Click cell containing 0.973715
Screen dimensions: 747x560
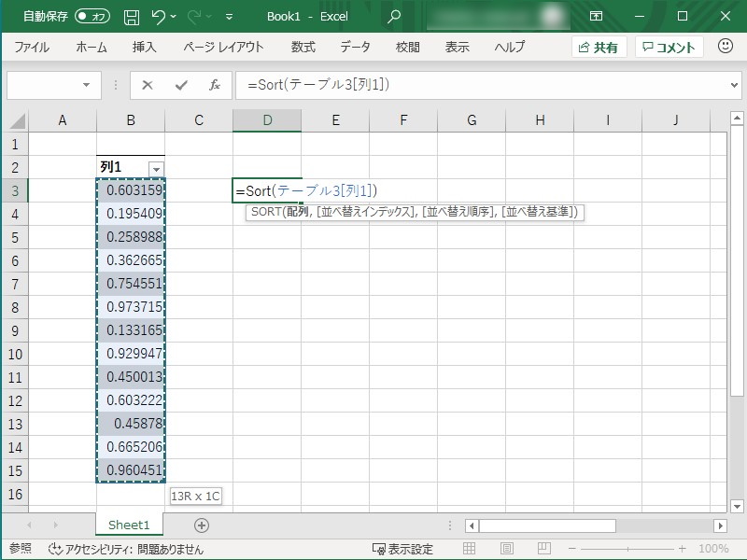pos(131,307)
